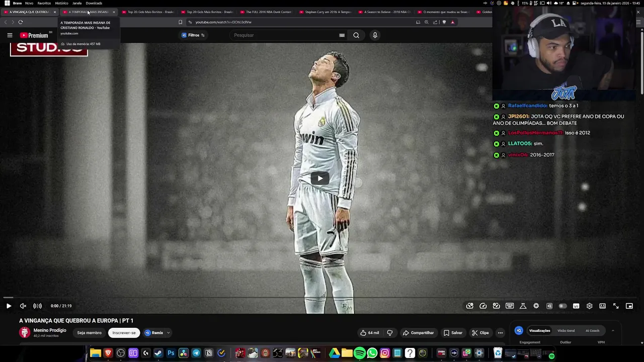
Task: Open the on-screen keyboard icon in search box
Action: pos(342,35)
